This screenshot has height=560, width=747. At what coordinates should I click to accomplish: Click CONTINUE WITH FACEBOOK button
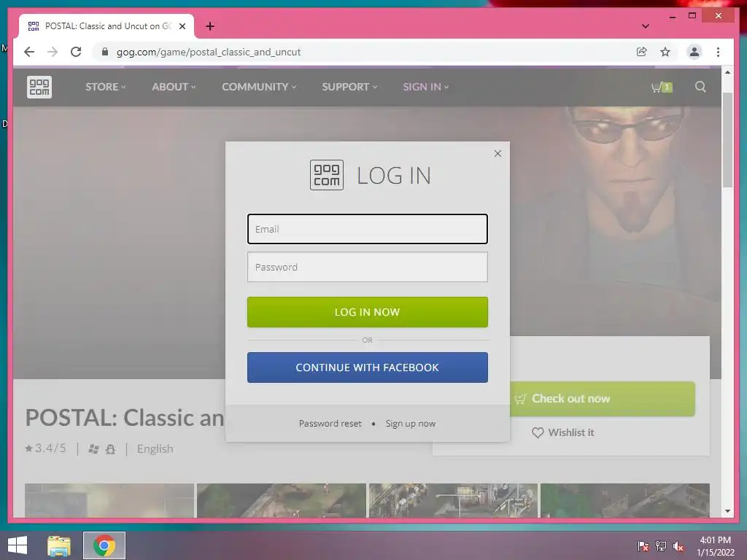[368, 367]
